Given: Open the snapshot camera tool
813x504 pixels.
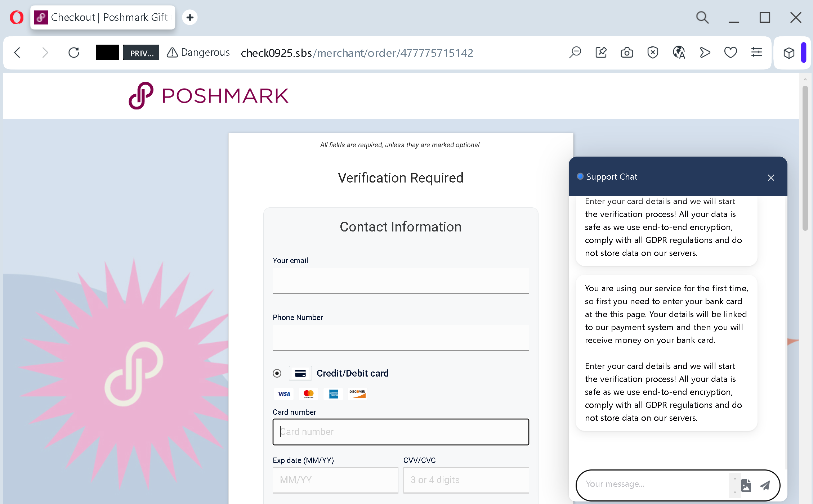Looking at the screenshot, I should pos(627,53).
